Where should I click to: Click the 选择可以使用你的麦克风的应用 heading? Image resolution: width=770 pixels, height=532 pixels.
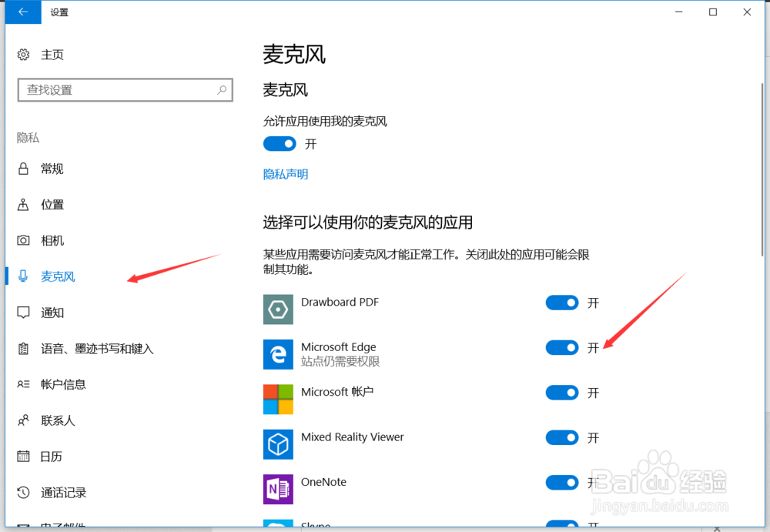[368, 223]
